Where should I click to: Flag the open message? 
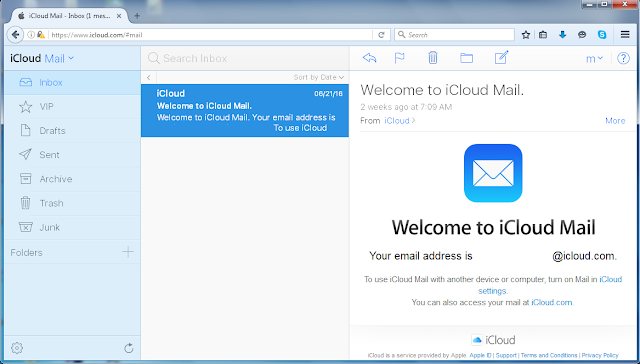(400, 58)
